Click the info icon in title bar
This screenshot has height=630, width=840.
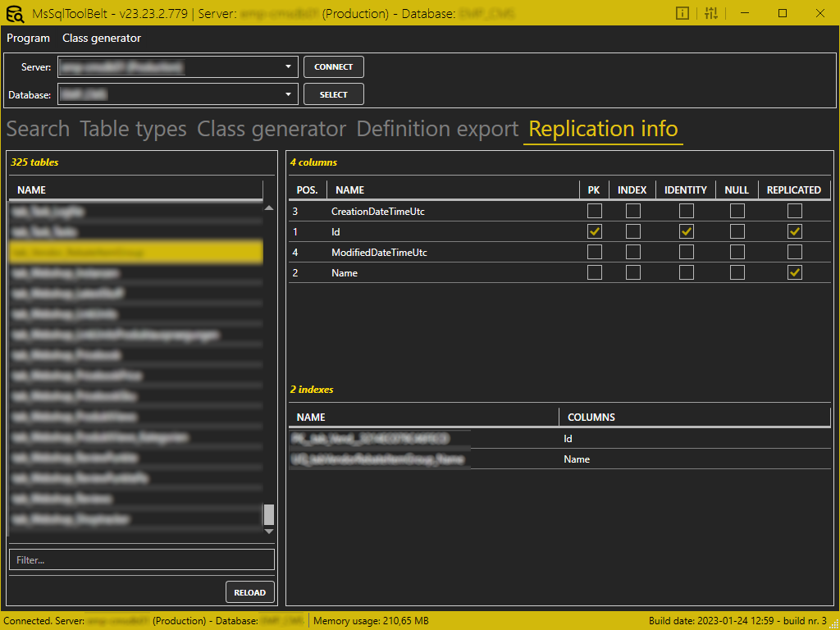[682, 14]
